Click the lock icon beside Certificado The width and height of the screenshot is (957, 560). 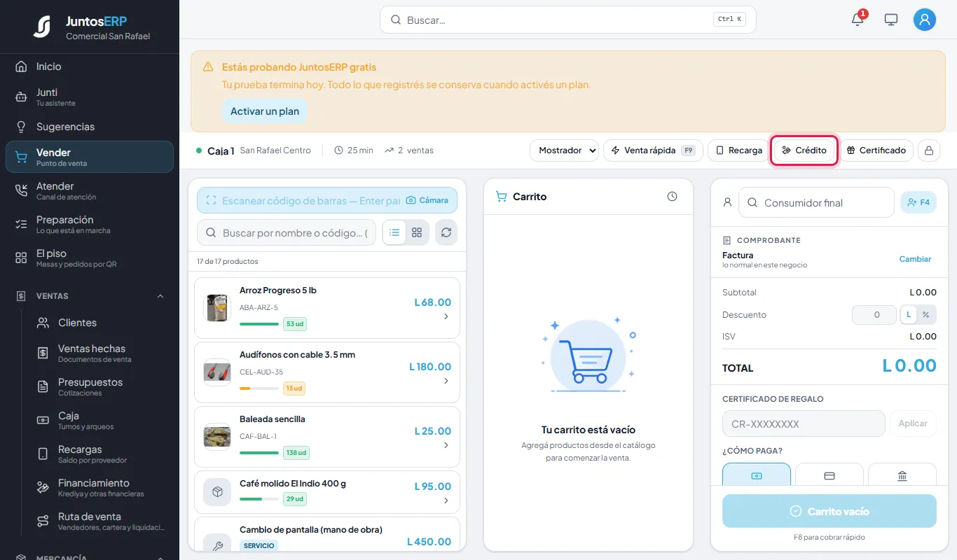coord(929,150)
